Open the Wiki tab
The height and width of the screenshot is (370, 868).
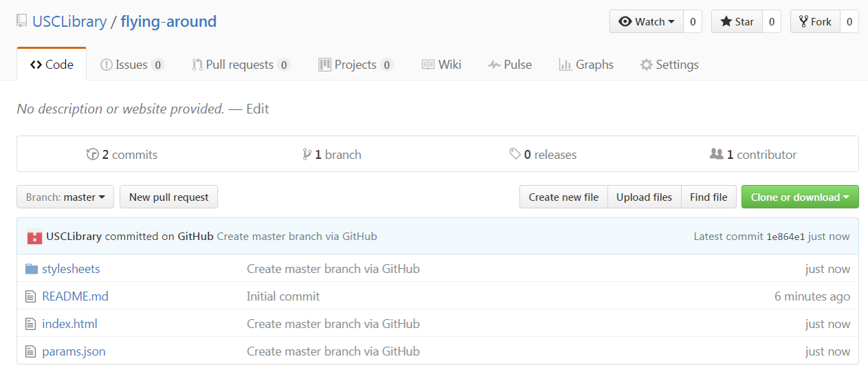pyautogui.click(x=441, y=65)
